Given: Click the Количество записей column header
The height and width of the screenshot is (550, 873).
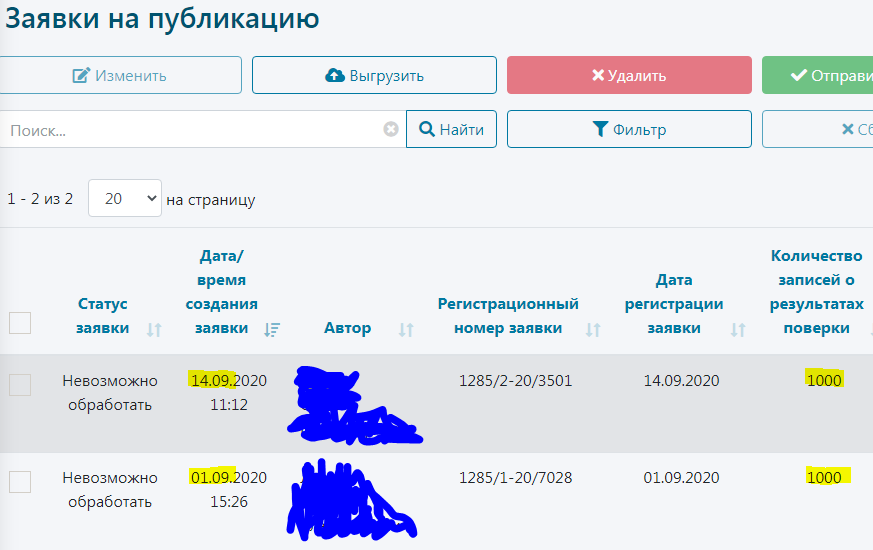Looking at the screenshot, I should tap(816, 291).
